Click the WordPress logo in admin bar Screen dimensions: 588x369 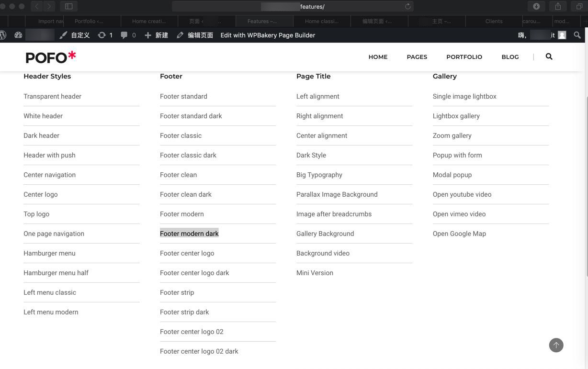pos(3,35)
